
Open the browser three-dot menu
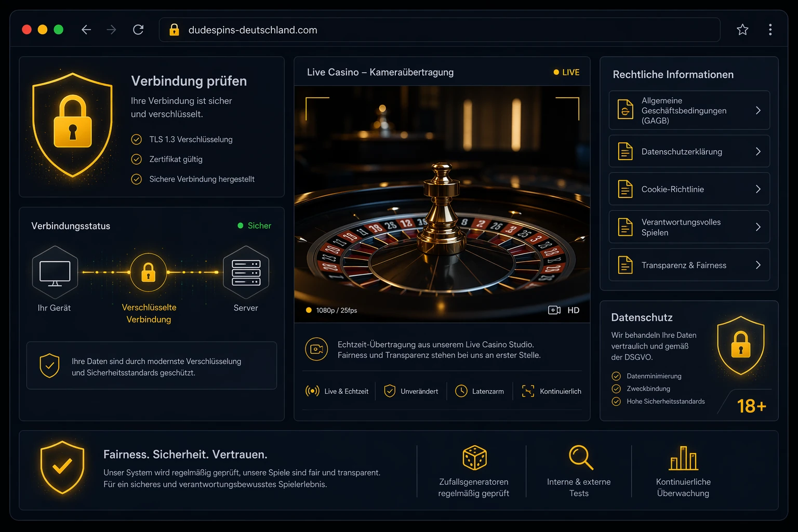point(770,30)
